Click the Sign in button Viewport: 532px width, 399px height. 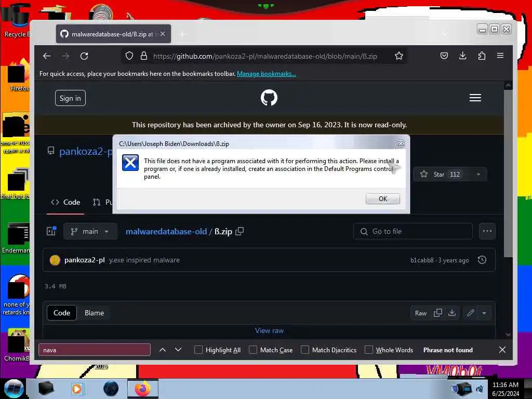coord(70,98)
